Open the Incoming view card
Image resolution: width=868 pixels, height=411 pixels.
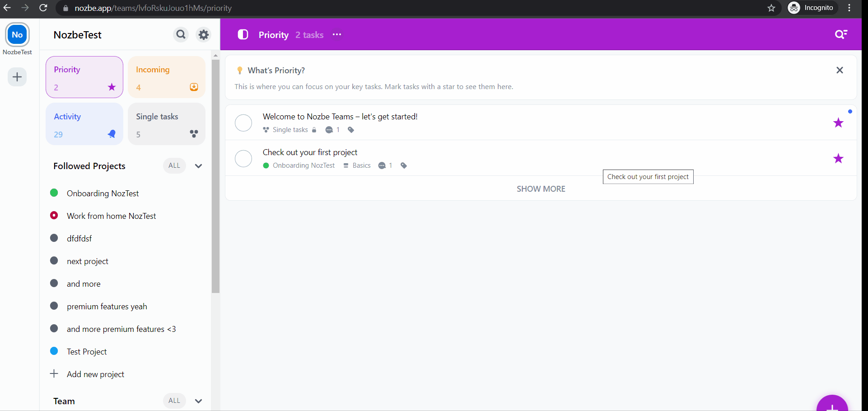(x=167, y=77)
